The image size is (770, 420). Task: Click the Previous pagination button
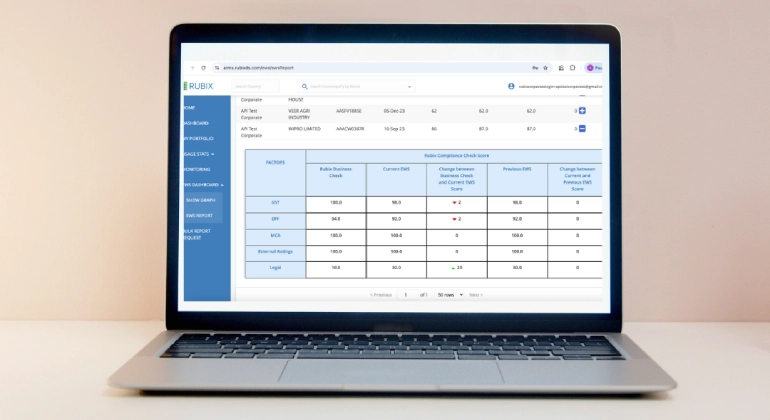[x=381, y=295]
